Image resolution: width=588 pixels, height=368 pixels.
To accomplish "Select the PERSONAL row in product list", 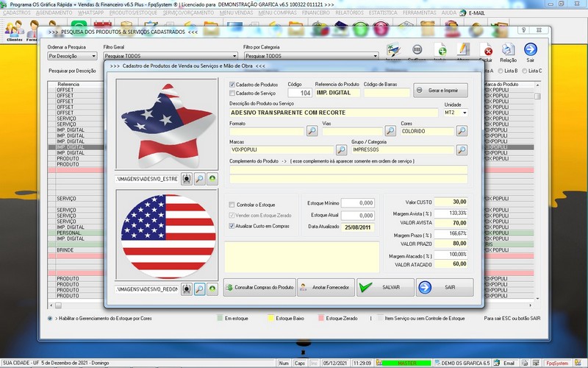I will click(76, 233).
